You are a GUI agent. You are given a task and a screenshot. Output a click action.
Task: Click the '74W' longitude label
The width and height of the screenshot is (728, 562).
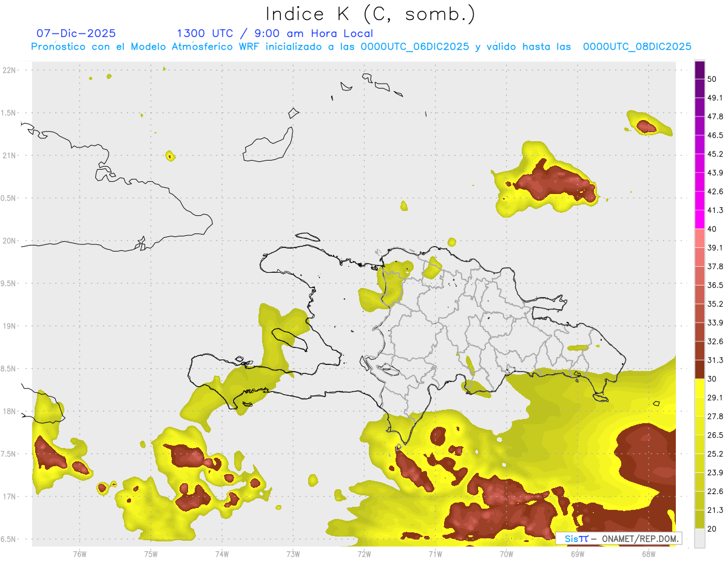pos(222,554)
